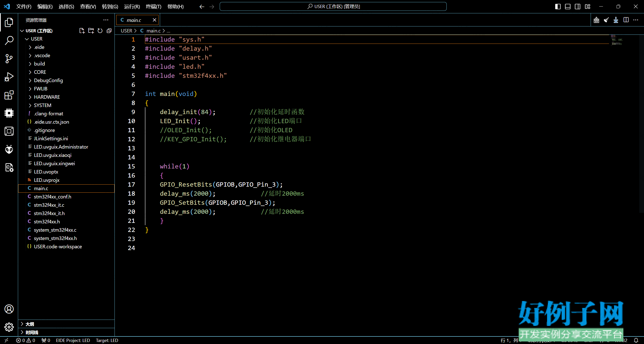Open the EIDE chip icon view
This screenshot has width=644, height=344.
tap(9, 113)
